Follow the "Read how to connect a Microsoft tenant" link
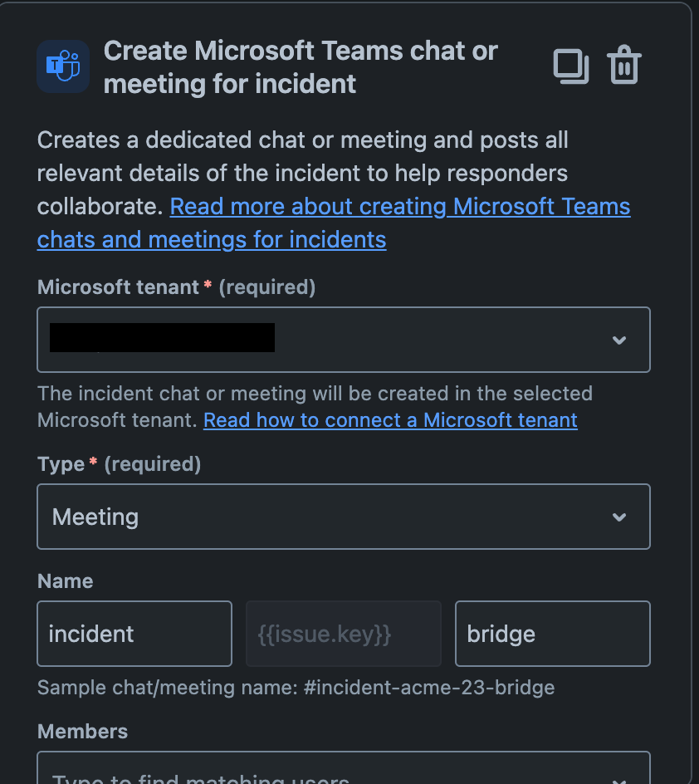This screenshot has height=784, width=699. click(390, 419)
